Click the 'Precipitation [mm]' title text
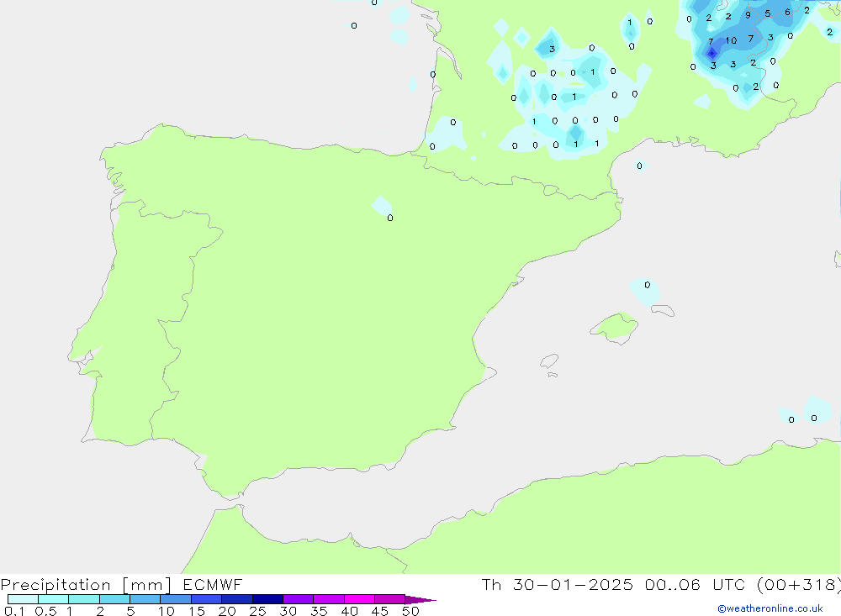 86,585
